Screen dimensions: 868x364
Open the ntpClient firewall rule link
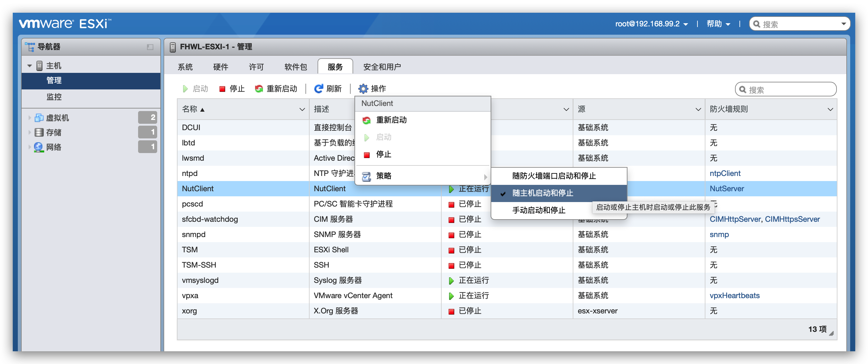click(725, 173)
